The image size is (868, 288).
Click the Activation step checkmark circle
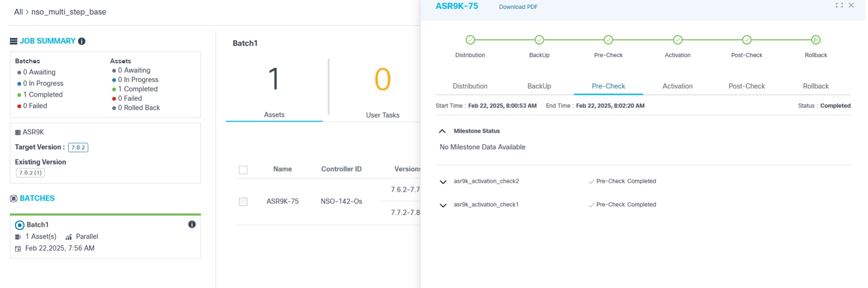pos(677,40)
